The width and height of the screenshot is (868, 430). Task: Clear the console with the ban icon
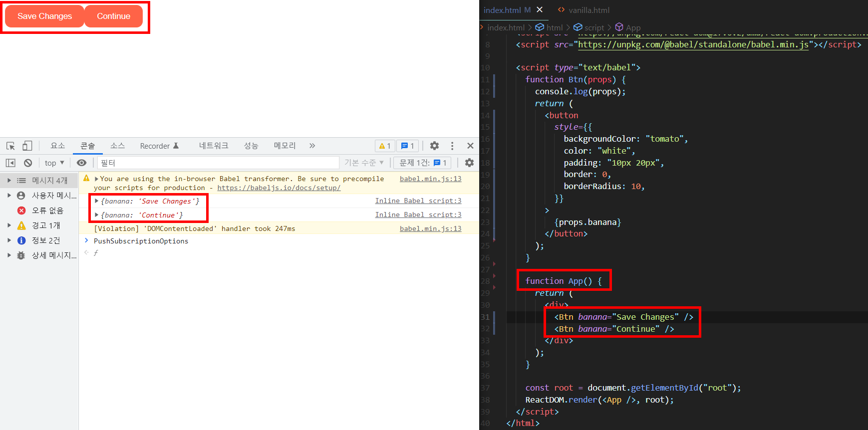tap(28, 163)
